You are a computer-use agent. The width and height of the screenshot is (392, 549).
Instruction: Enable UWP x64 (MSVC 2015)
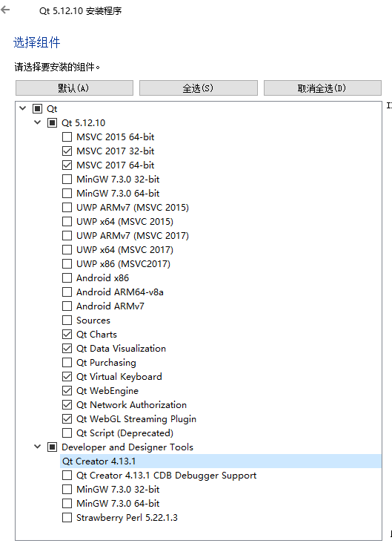point(67,221)
